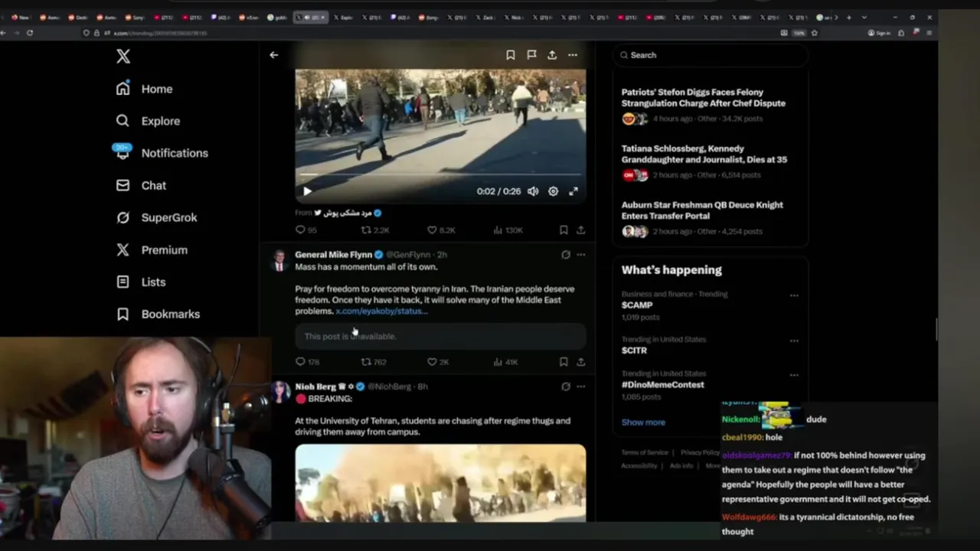Open more options for $CAMP trend

click(x=794, y=295)
